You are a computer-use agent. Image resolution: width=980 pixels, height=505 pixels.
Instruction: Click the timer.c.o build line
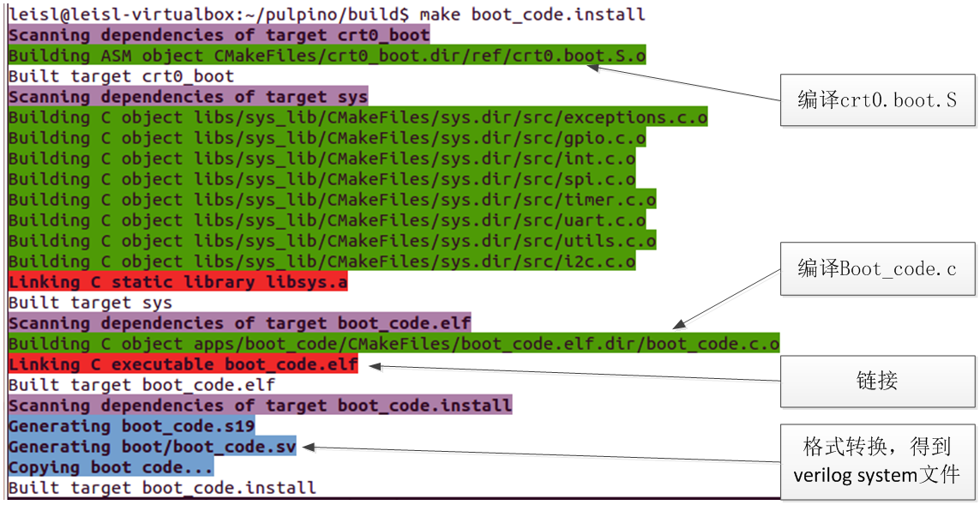[332, 200]
